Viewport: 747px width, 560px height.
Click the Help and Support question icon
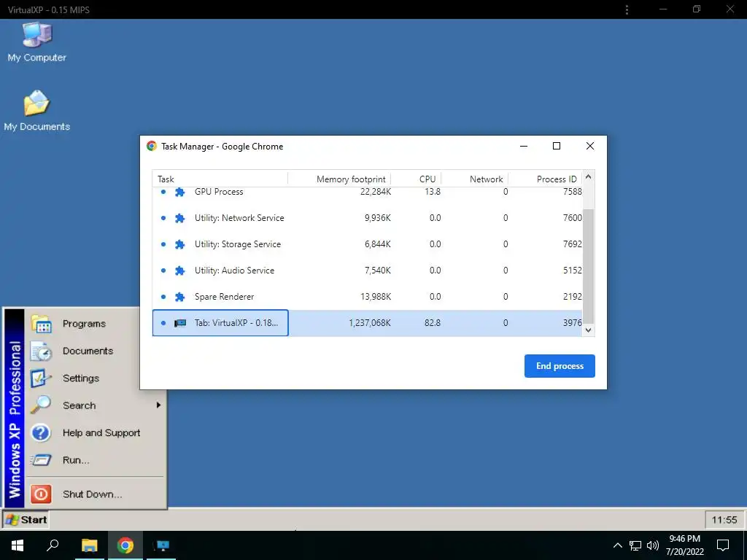coord(41,433)
